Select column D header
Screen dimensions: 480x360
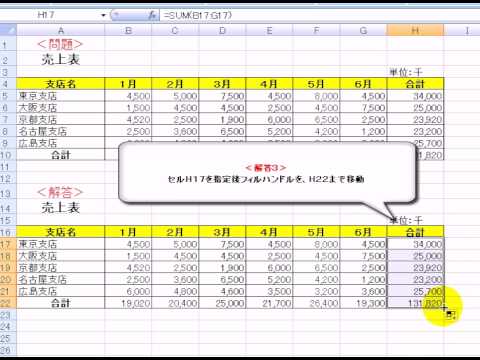[222, 31]
